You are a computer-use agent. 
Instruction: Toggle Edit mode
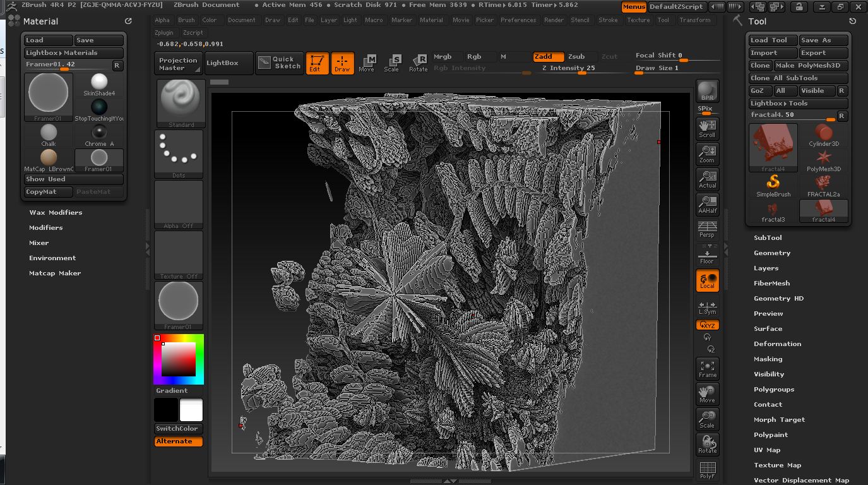click(x=317, y=63)
